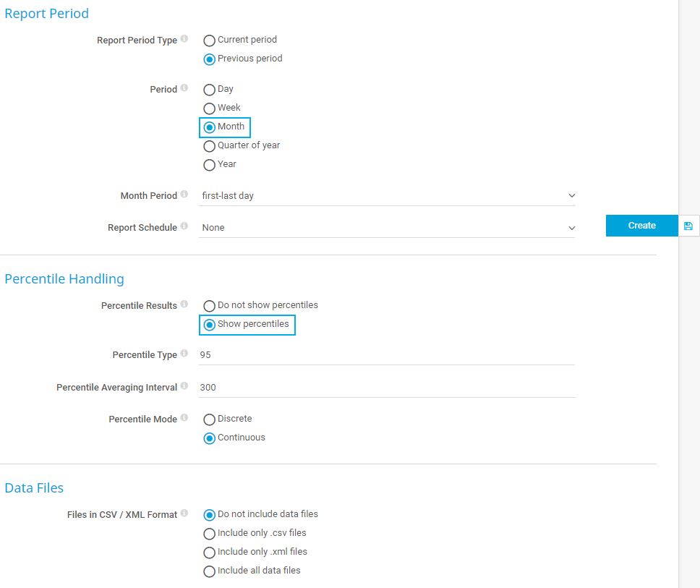Select Do not show percentiles option
700x588 pixels.
(210, 306)
